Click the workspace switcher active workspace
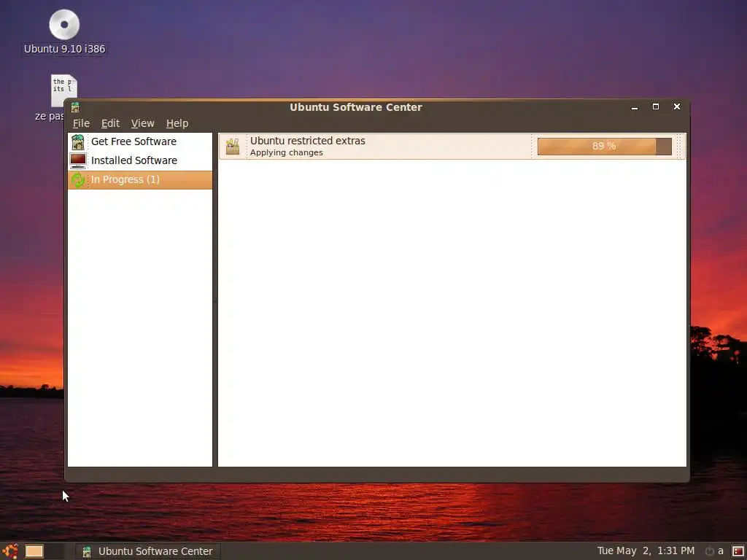 [34, 551]
